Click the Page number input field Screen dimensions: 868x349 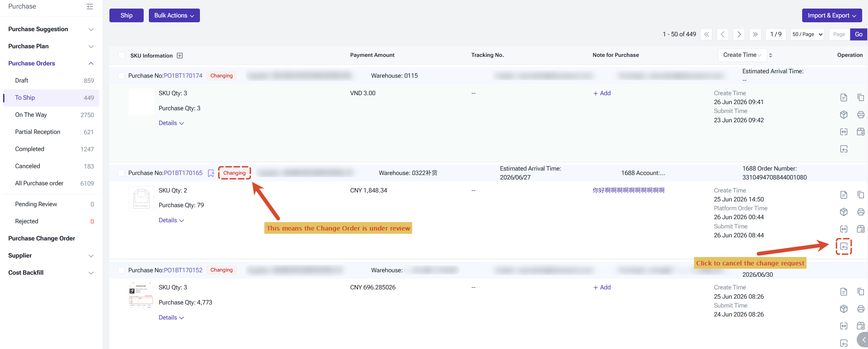(x=839, y=34)
